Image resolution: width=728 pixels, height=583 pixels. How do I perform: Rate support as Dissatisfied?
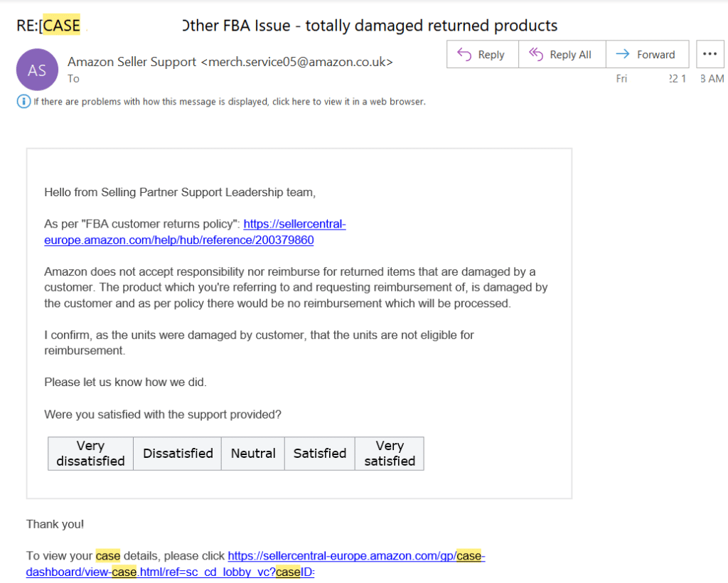point(177,454)
